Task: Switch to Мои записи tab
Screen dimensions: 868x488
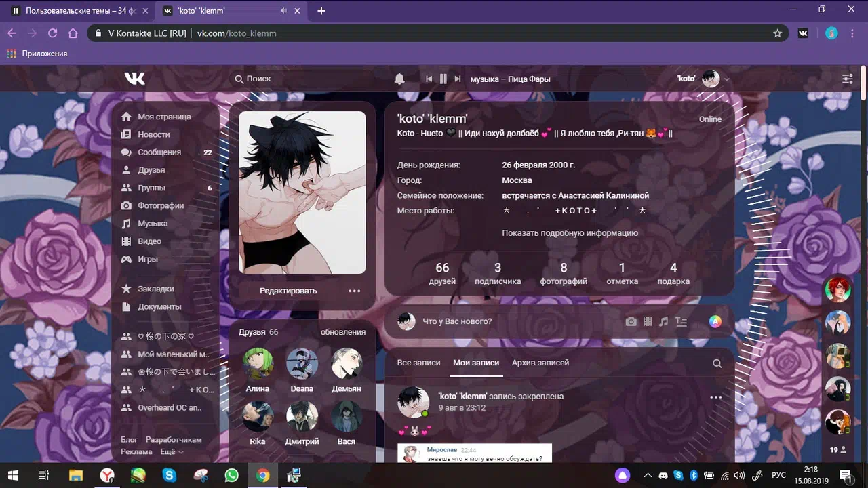Action: [x=476, y=363]
